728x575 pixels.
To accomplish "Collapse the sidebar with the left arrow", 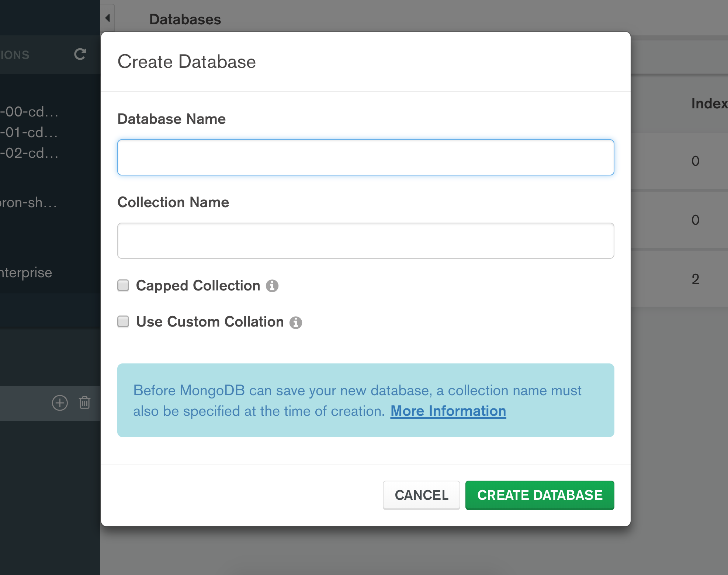I will coord(107,17).
